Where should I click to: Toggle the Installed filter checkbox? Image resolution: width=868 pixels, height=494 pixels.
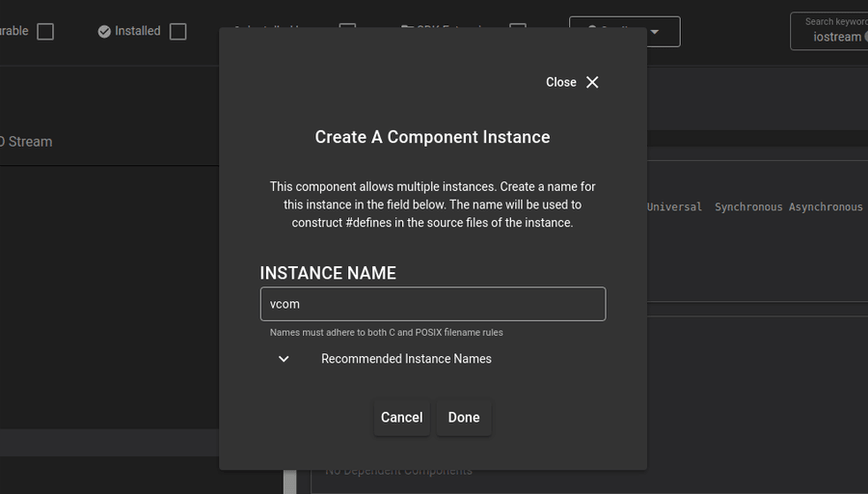point(177,32)
